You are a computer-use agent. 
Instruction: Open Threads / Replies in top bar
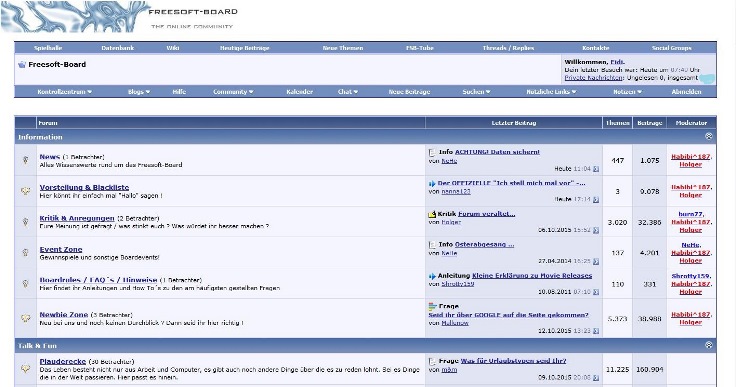[508, 48]
